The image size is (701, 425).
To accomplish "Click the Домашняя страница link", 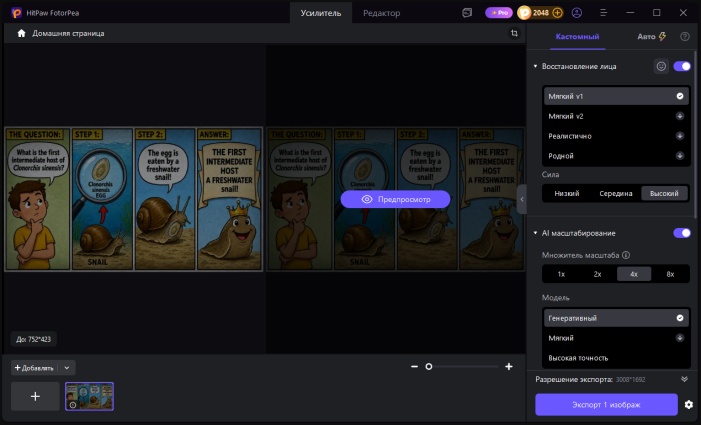I will coord(68,33).
